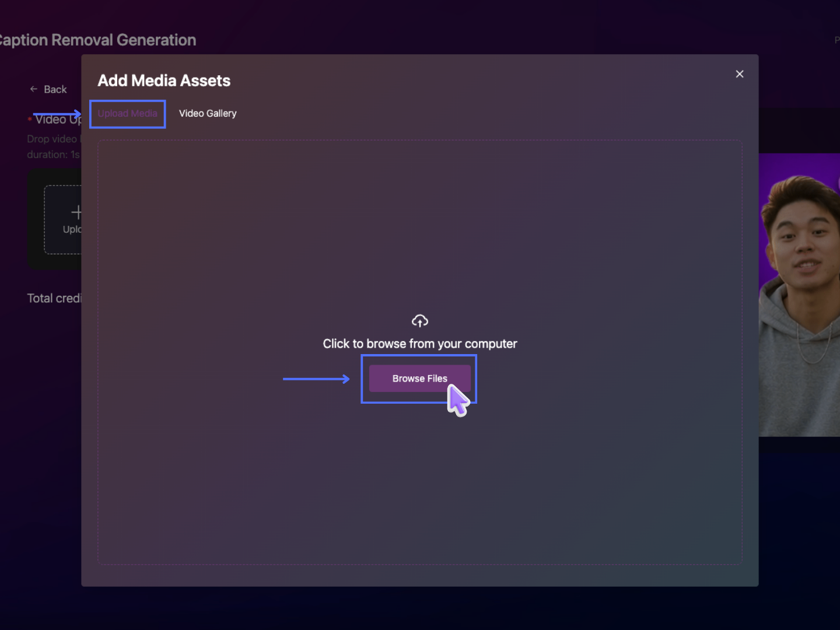This screenshot has width=840, height=630.
Task: Click the Caption Removal Generation page title
Action: 97,40
